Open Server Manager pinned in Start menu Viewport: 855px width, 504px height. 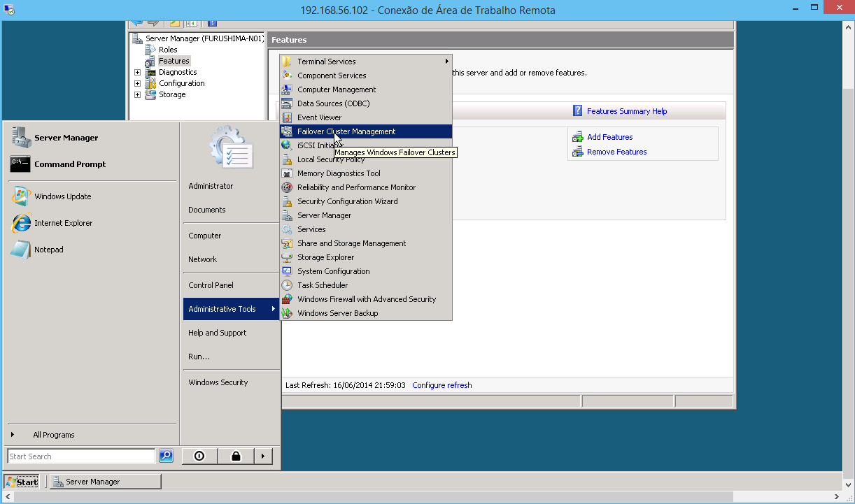click(x=92, y=138)
